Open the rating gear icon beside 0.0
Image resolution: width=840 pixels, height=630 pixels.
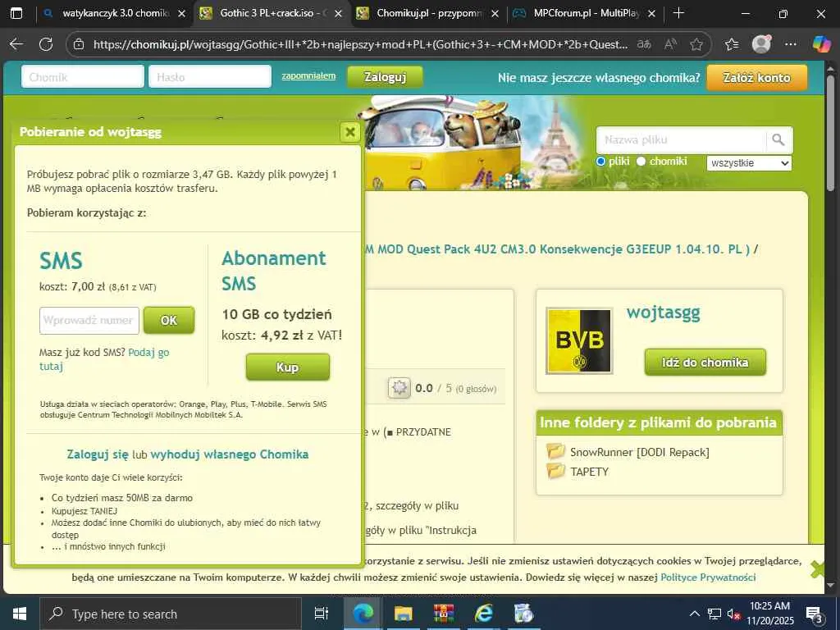399,388
